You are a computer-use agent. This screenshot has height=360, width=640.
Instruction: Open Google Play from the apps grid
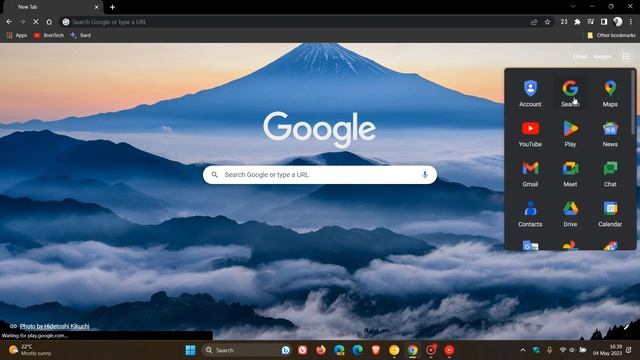[x=570, y=133]
